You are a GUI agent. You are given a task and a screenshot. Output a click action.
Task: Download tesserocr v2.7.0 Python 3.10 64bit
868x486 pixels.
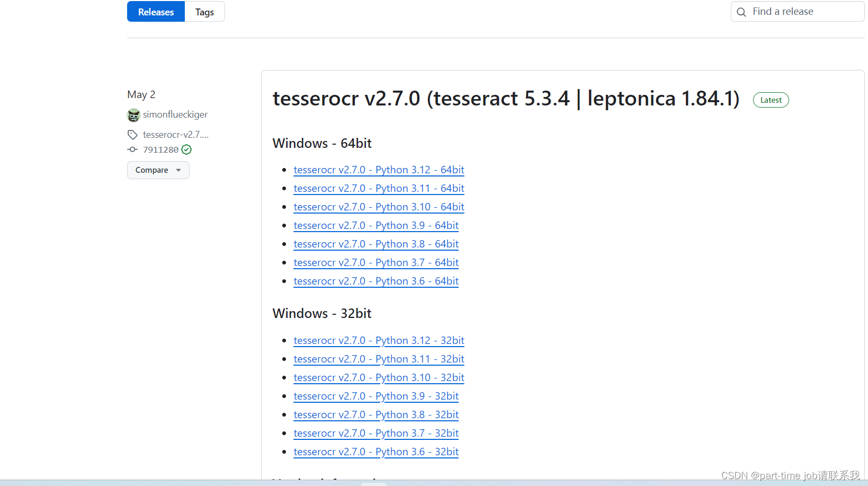coord(379,207)
